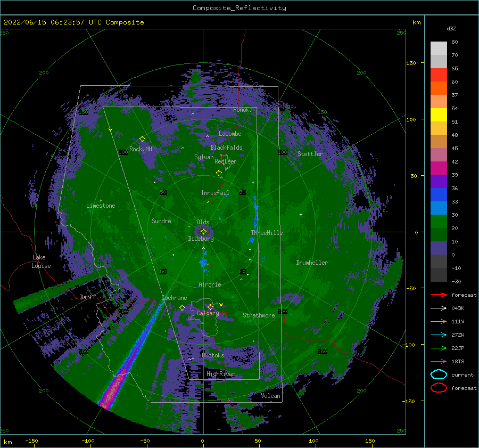This screenshot has width=479, height=448.
Task: Select the RedDeer city label
Action: 226,161
